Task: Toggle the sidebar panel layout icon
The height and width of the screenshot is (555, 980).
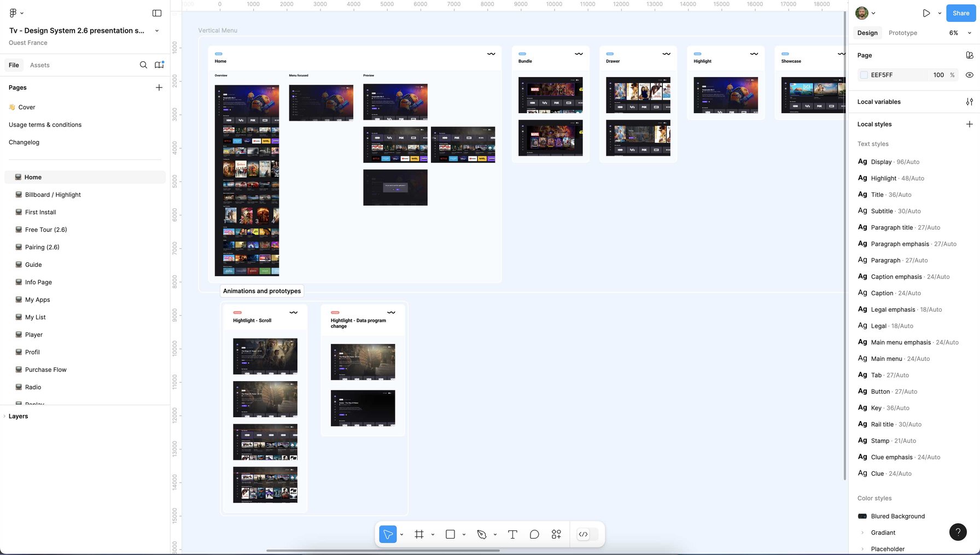Action: (x=157, y=13)
